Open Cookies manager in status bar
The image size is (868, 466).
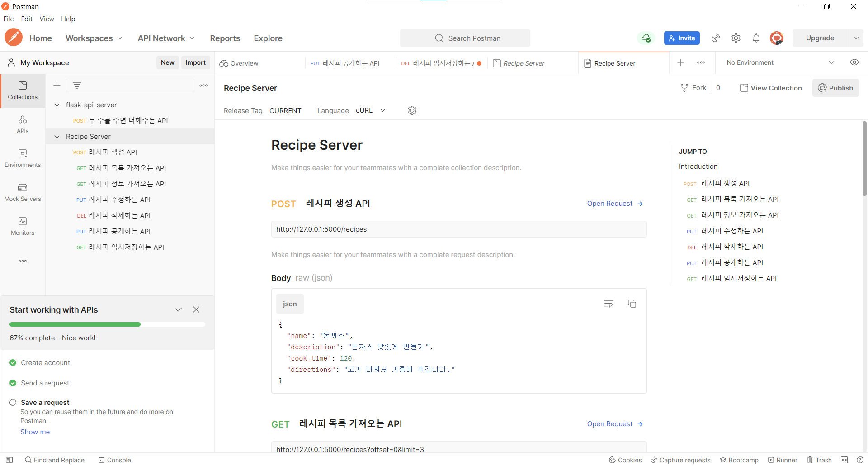click(625, 460)
